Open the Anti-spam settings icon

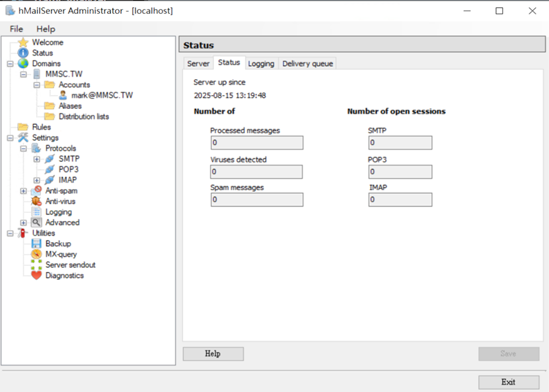click(x=36, y=191)
